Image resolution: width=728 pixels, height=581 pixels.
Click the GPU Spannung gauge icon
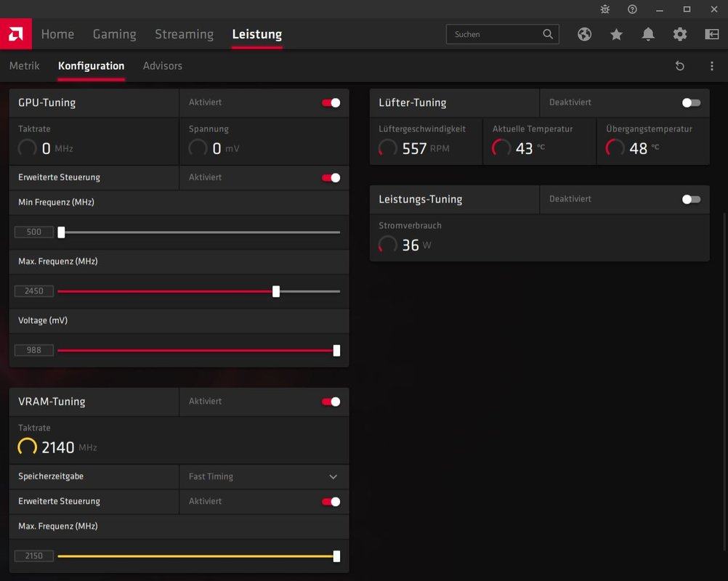pos(198,148)
